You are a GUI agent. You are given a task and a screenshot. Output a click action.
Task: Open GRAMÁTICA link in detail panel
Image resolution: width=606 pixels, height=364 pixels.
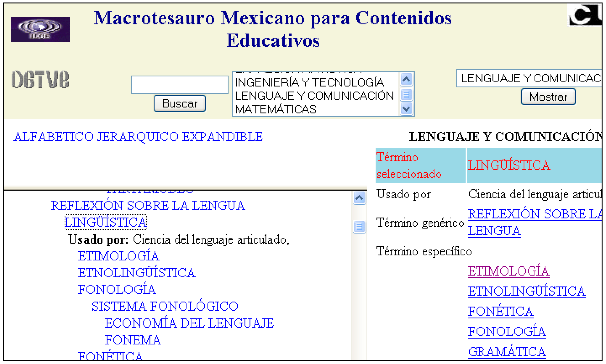(507, 352)
